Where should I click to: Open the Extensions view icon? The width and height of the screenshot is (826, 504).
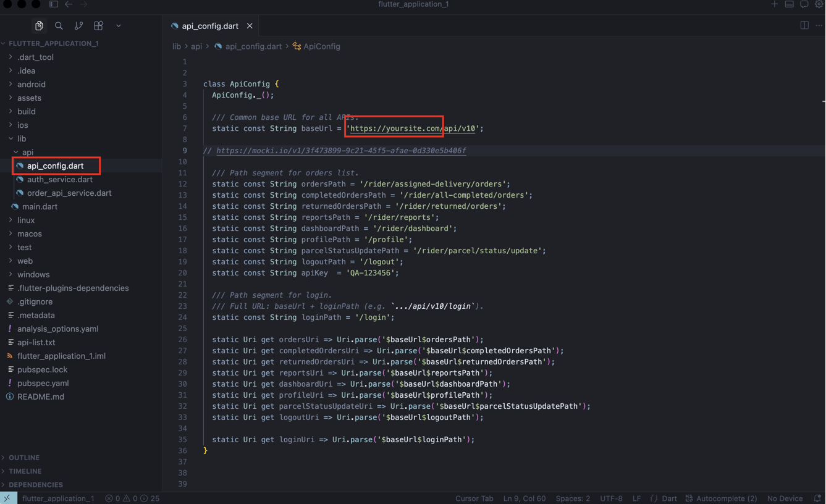[x=98, y=26]
